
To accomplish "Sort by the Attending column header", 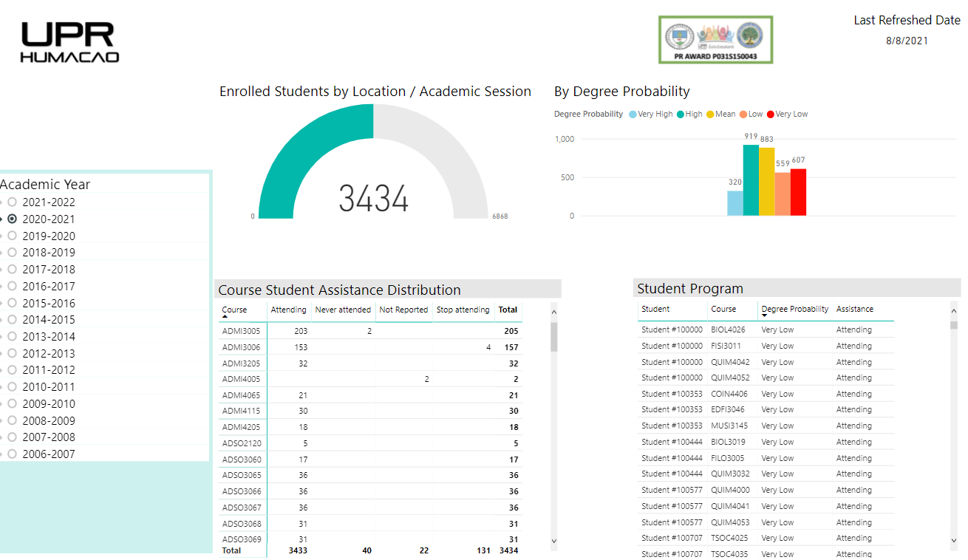I will point(288,310).
